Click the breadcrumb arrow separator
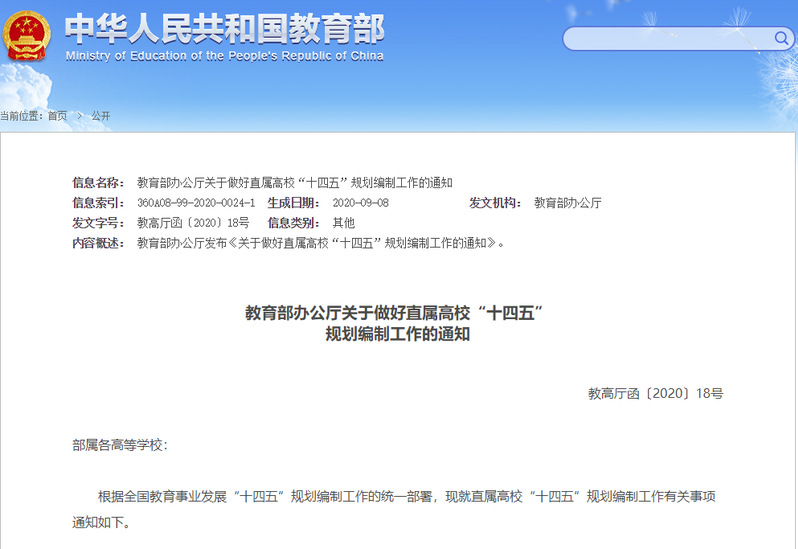Viewport: 798px width, 549px height. (79, 116)
